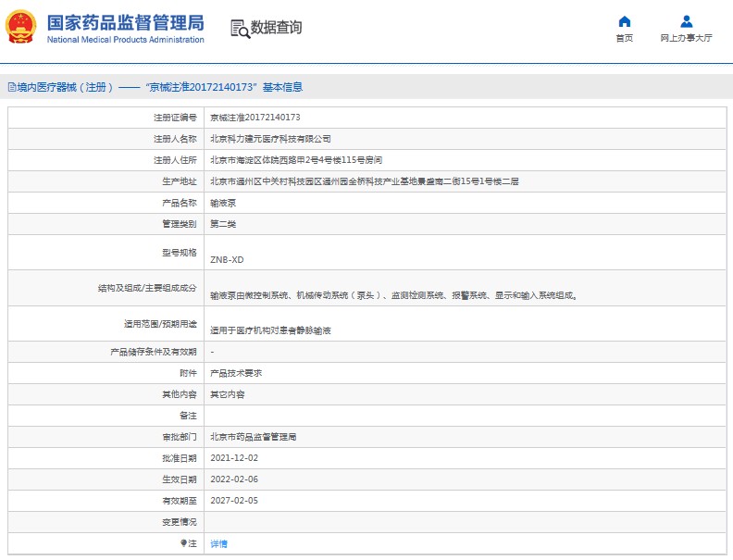
Task: Click the 境内医疗器械（注册） breadcrumb heading
Action: pyautogui.click(x=66, y=87)
